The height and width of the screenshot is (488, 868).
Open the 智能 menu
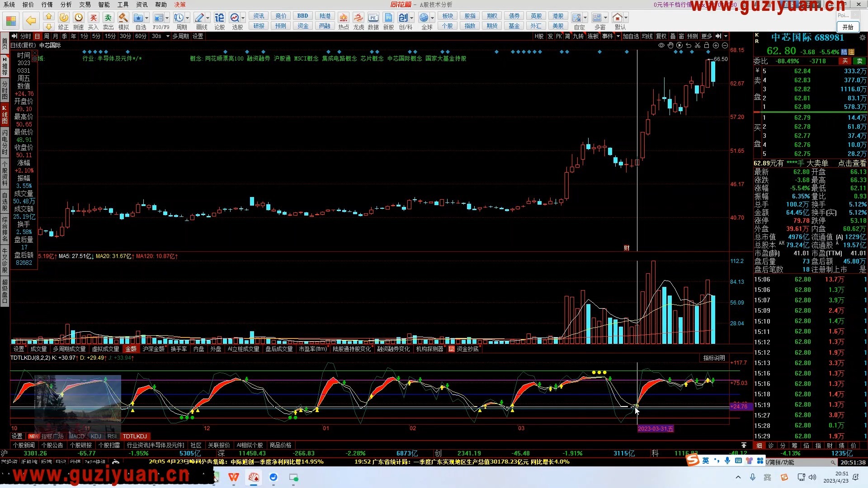click(x=104, y=5)
